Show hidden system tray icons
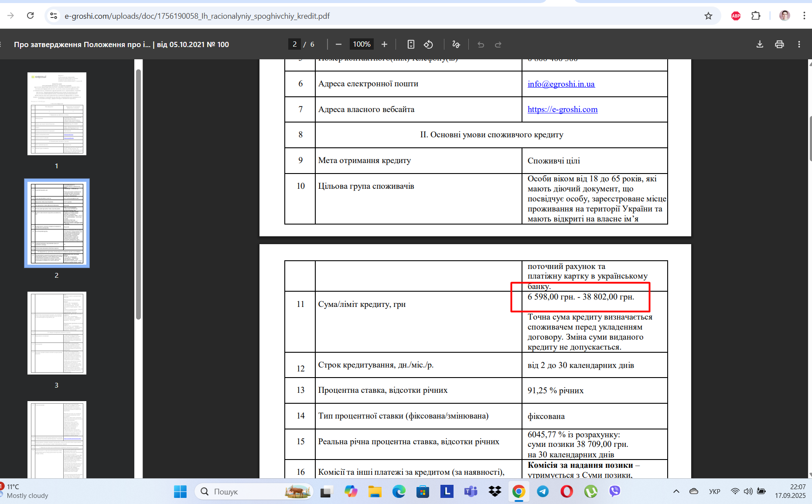 676,491
